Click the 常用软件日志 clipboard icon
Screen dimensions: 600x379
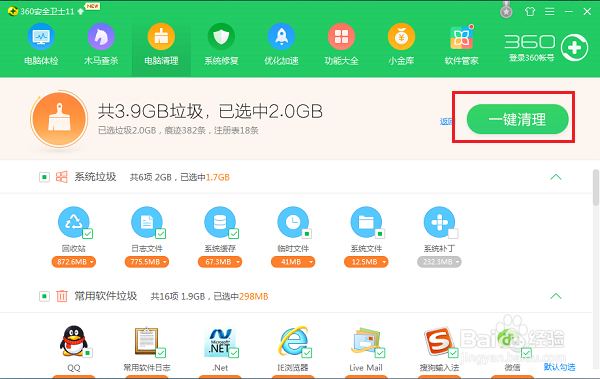pyautogui.click(x=147, y=341)
